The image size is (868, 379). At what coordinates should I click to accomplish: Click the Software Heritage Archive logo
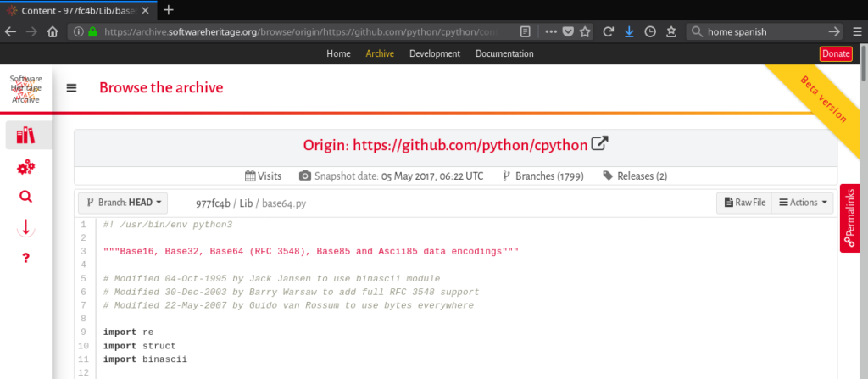click(25, 88)
